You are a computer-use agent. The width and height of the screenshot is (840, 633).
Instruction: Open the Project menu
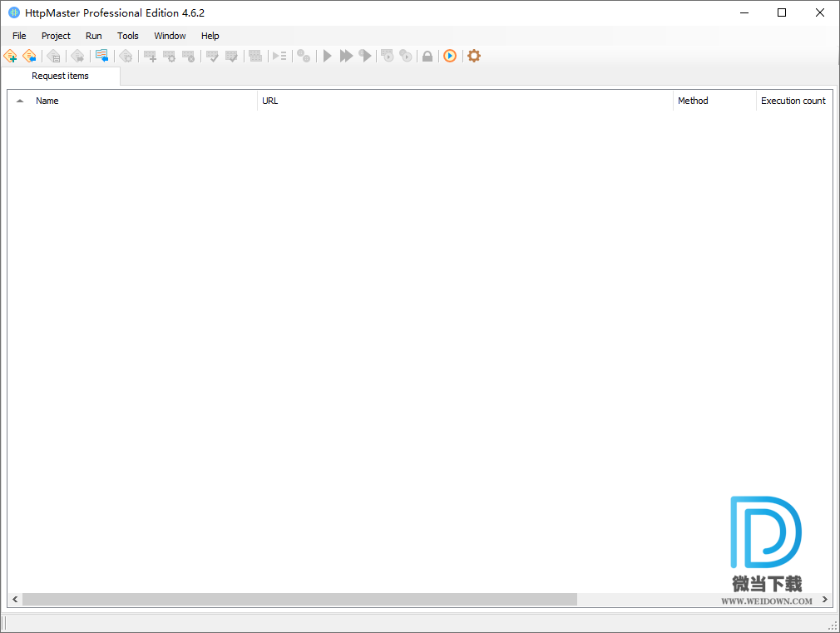pos(56,36)
